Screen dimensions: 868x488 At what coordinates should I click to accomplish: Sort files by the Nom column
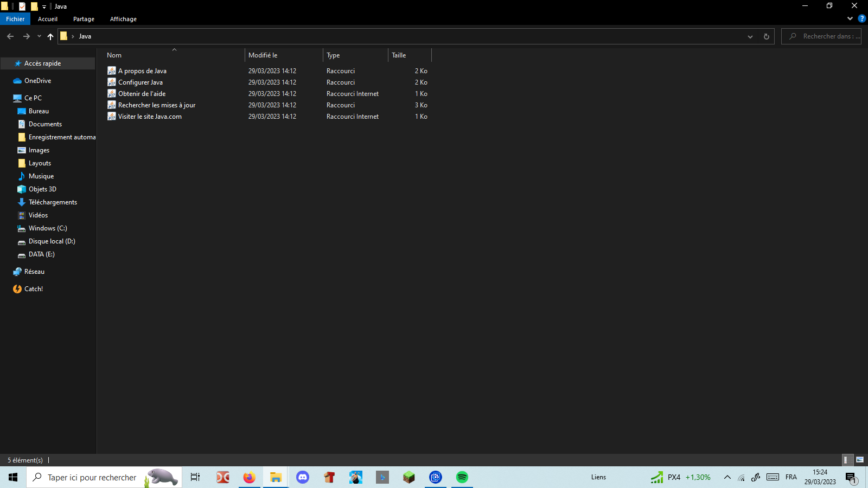pos(114,55)
